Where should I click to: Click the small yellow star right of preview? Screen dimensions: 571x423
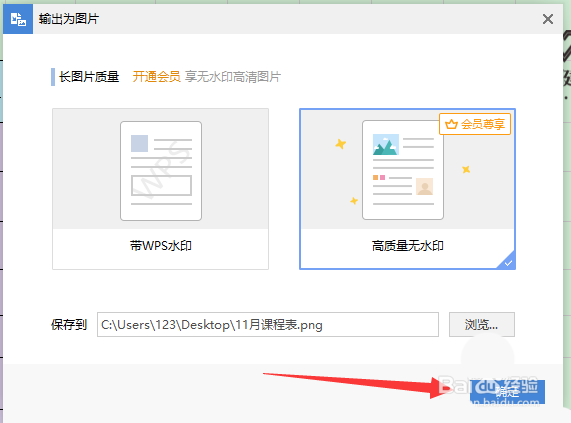tap(466, 169)
